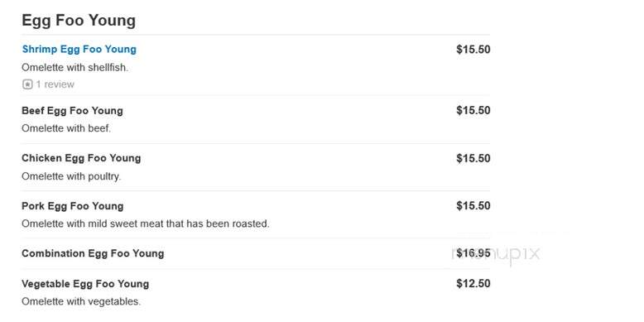The height and width of the screenshot is (322, 644).
Task: Select the Pork Egg Foo Young item
Action: [73, 206]
